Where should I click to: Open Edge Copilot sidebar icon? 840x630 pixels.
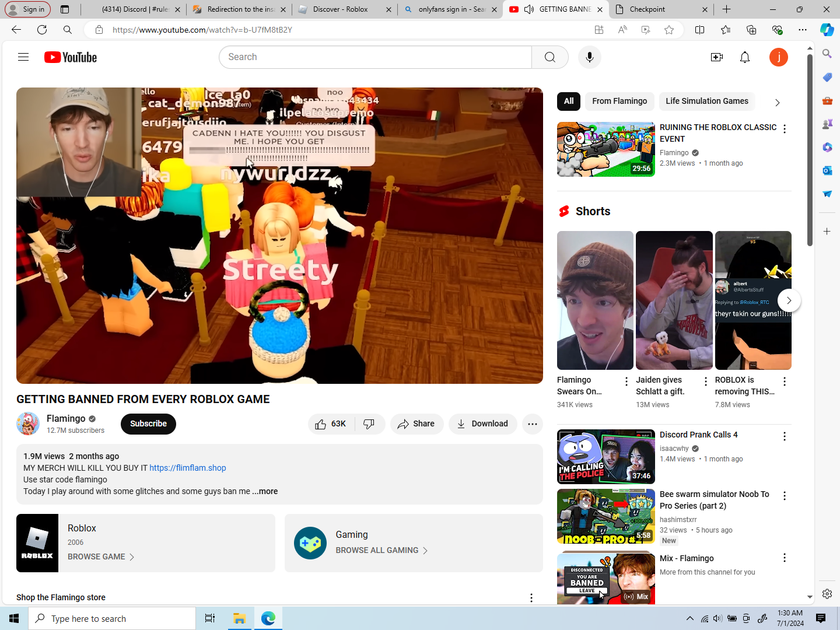coord(827,30)
